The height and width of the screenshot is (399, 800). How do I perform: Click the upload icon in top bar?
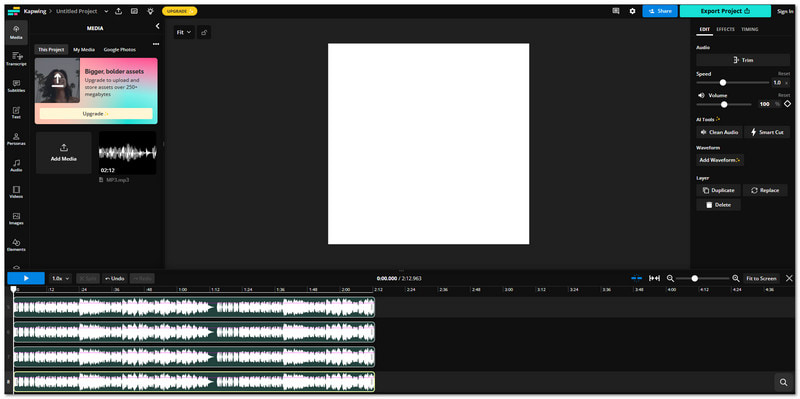point(118,11)
